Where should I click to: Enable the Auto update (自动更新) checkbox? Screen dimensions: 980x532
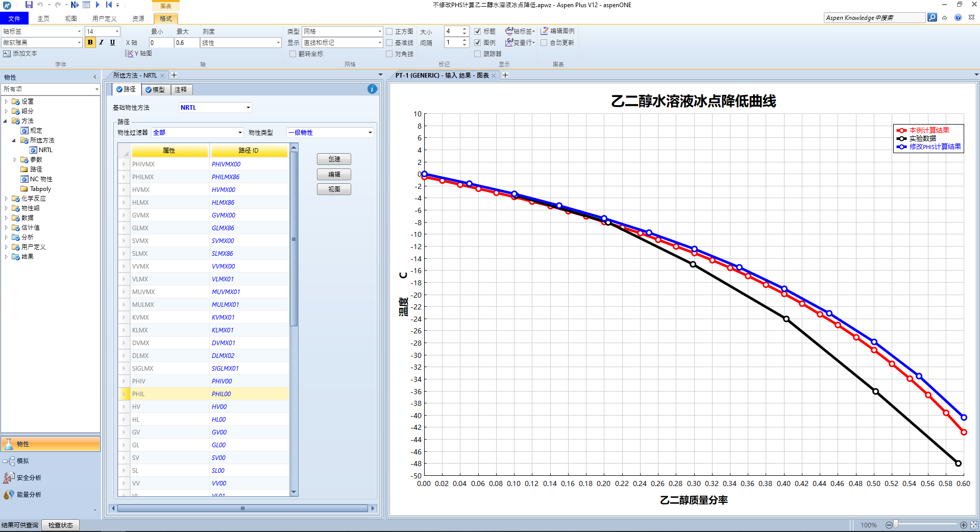click(544, 42)
